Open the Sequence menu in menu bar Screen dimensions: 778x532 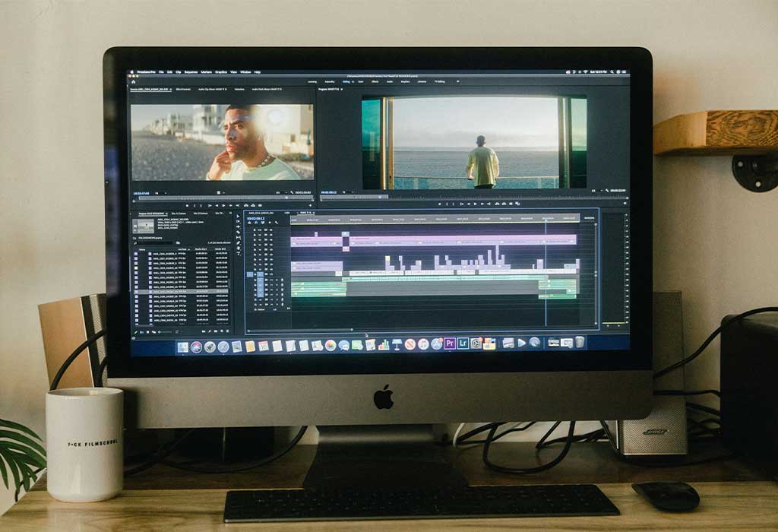click(189, 72)
